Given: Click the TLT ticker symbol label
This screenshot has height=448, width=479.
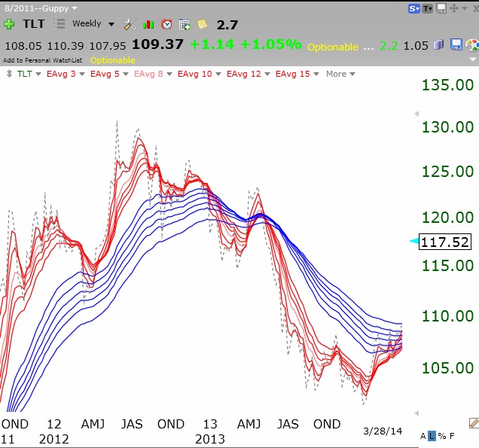Looking at the screenshot, I should [x=34, y=24].
